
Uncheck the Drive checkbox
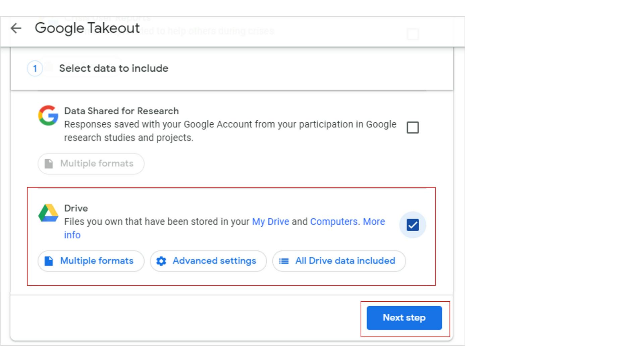coord(413,225)
